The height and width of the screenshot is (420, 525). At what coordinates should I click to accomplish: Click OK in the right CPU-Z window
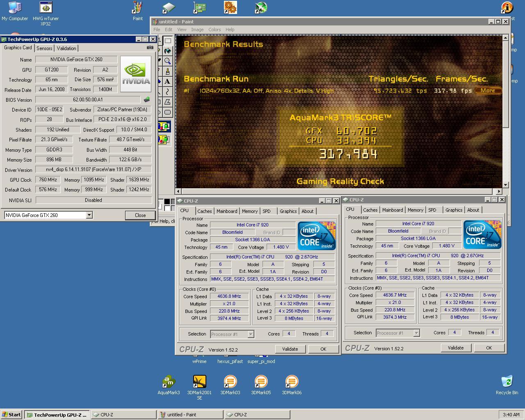tap(489, 348)
